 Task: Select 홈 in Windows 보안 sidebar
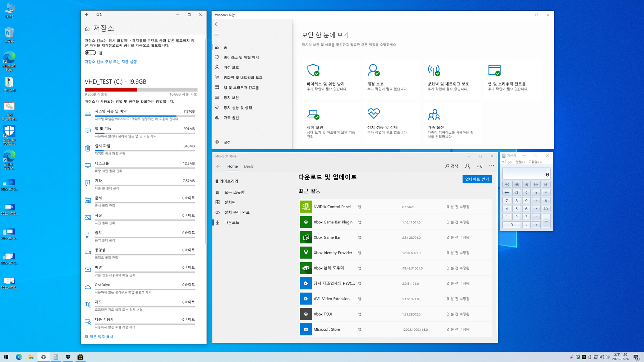pyautogui.click(x=252, y=47)
